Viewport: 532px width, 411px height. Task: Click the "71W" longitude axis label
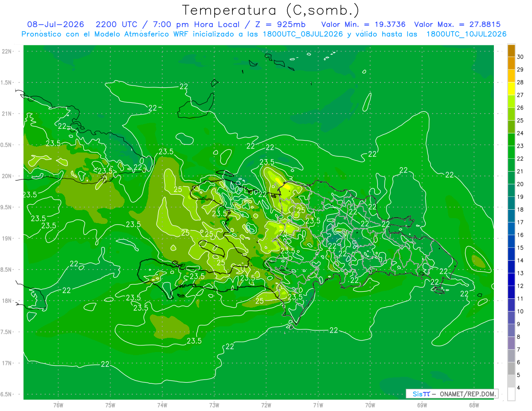[318, 405]
